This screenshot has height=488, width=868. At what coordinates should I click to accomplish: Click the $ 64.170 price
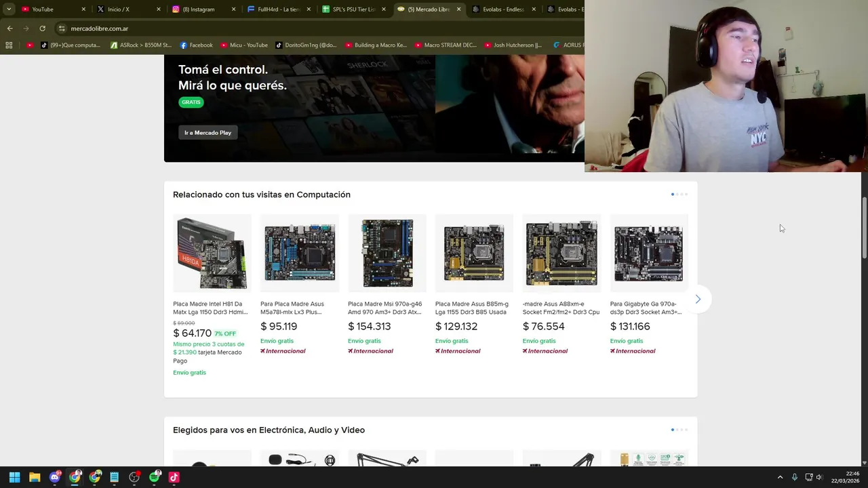click(192, 333)
